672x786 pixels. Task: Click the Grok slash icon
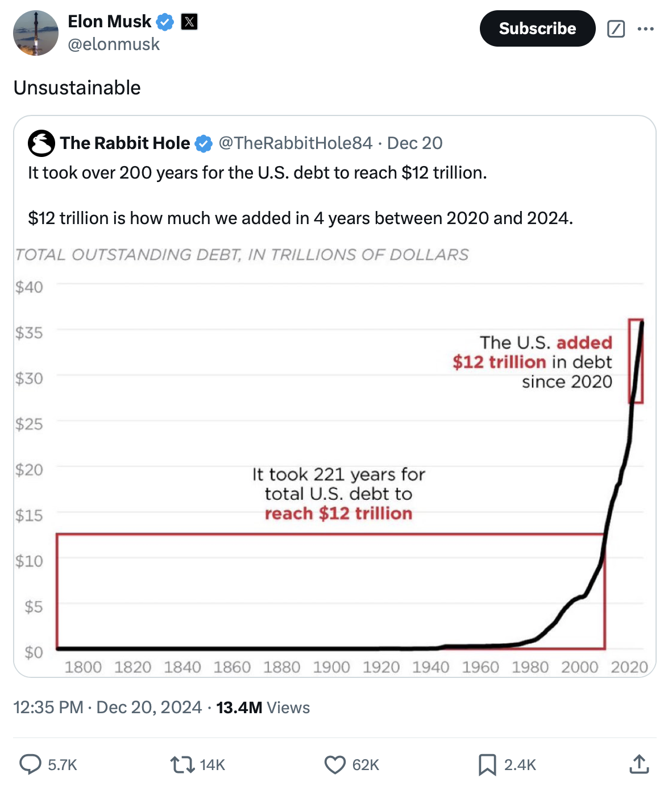[x=616, y=28]
